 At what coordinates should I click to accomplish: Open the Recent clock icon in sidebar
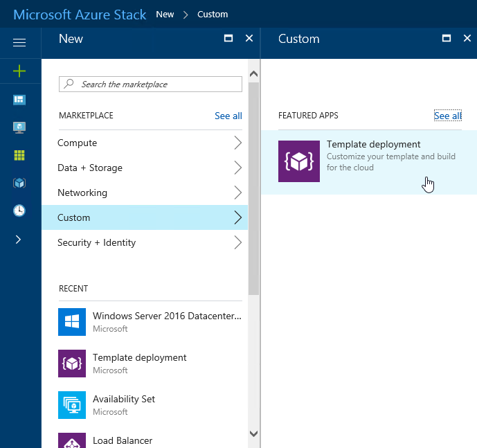click(x=19, y=210)
